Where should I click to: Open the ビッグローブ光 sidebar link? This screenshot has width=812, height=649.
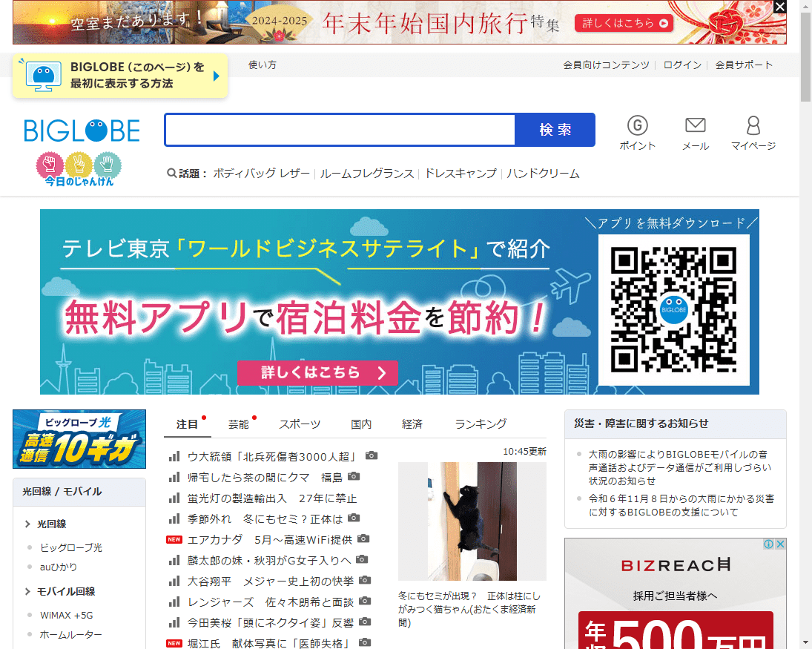pos(71,547)
